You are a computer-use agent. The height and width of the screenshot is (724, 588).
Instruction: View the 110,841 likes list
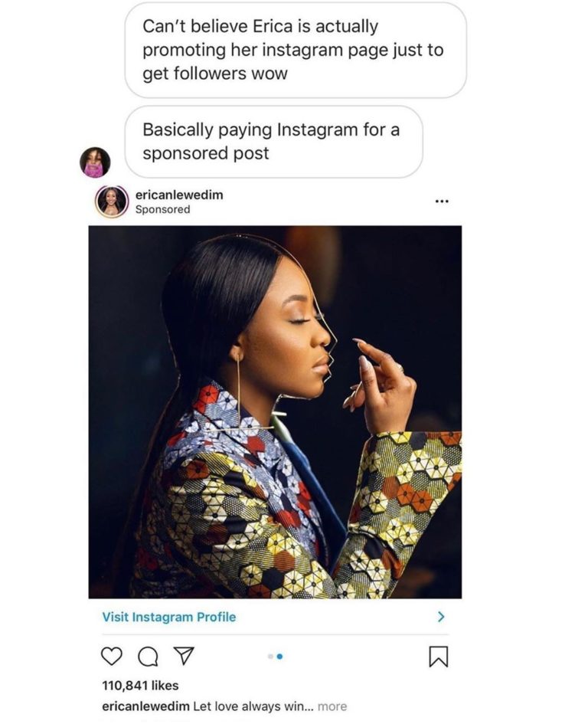[140, 686]
